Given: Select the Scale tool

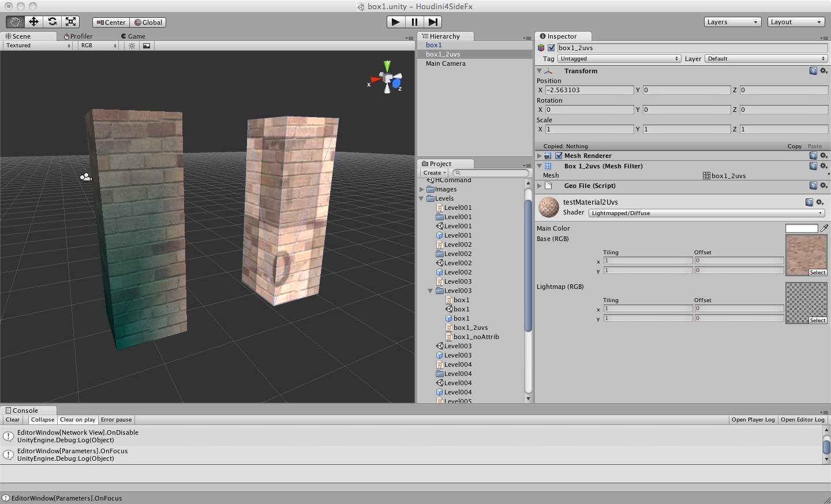Looking at the screenshot, I should (71, 22).
